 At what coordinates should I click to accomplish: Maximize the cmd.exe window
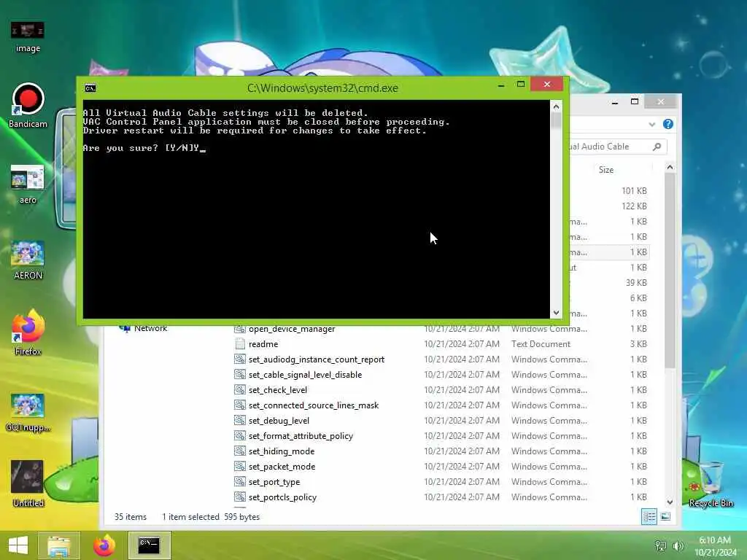(521, 85)
